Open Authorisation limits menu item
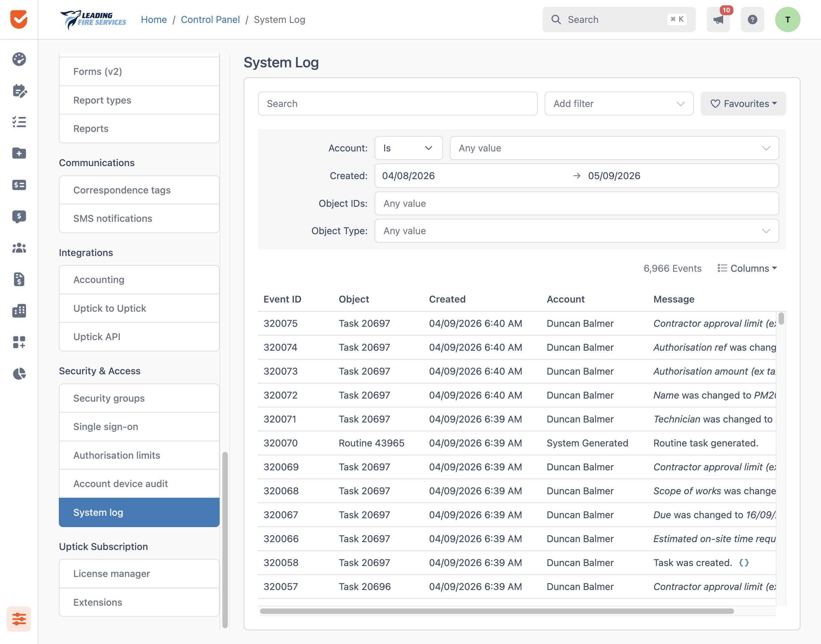The width and height of the screenshot is (821, 644). point(139,455)
